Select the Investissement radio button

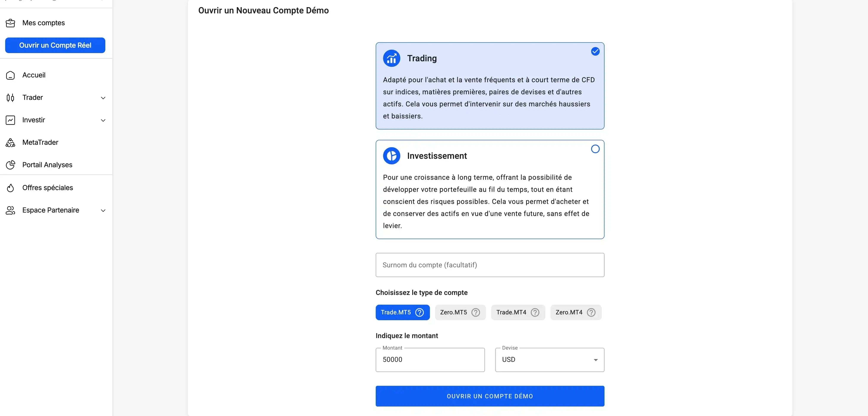595,149
